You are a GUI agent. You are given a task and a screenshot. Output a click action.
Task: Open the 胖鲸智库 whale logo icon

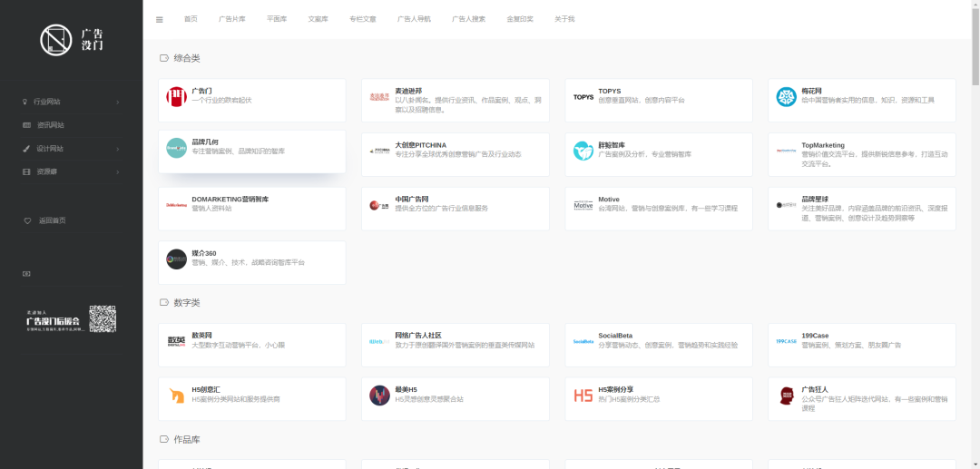pyautogui.click(x=583, y=151)
